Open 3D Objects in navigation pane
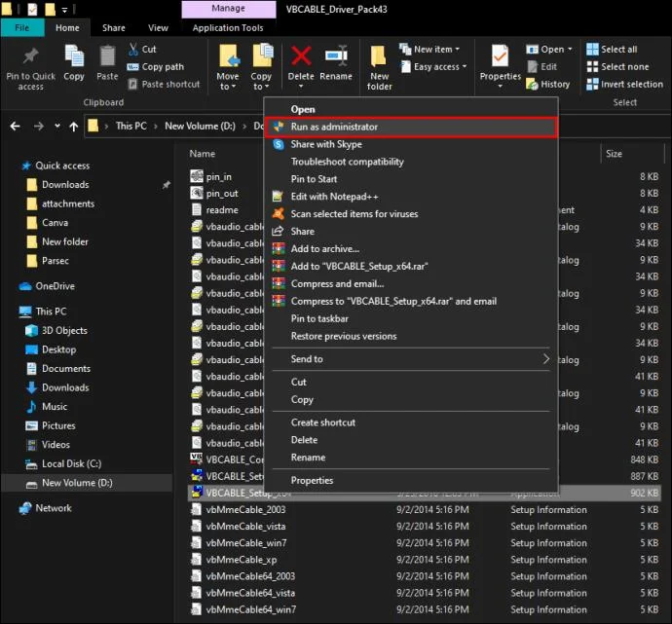672x624 pixels. click(x=64, y=331)
